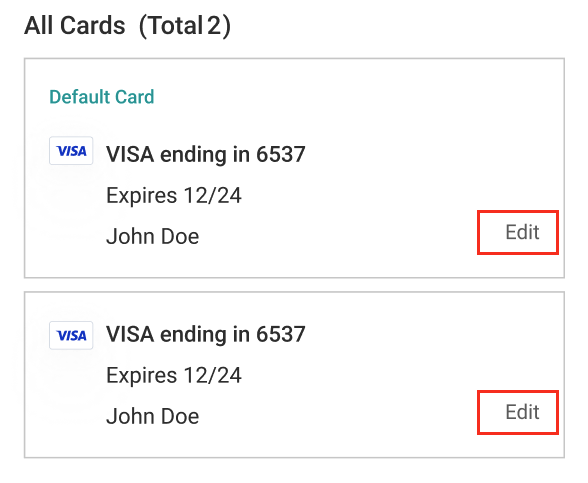The width and height of the screenshot is (588, 483).
Task: Select 'VISA ending in 6537' title in Default Card
Action: click(x=206, y=154)
